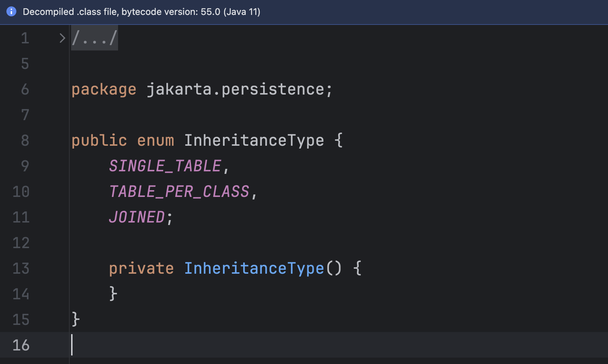Viewport: 608px width, 364px height.
Task: Click line number 10 in the gutter
Action: click(21, 192)
